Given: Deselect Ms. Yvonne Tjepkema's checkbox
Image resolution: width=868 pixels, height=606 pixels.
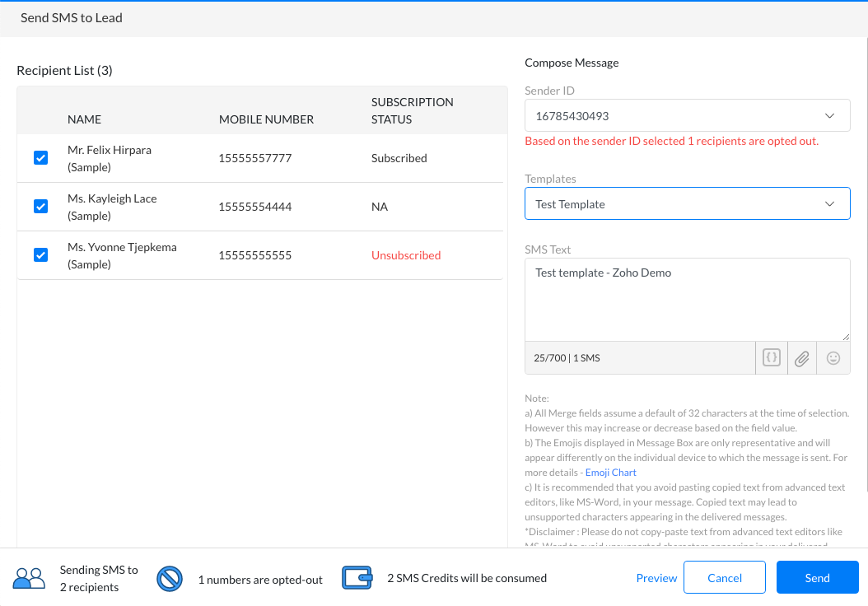Looking at the screenshot, I should click(x=40, y=255).
